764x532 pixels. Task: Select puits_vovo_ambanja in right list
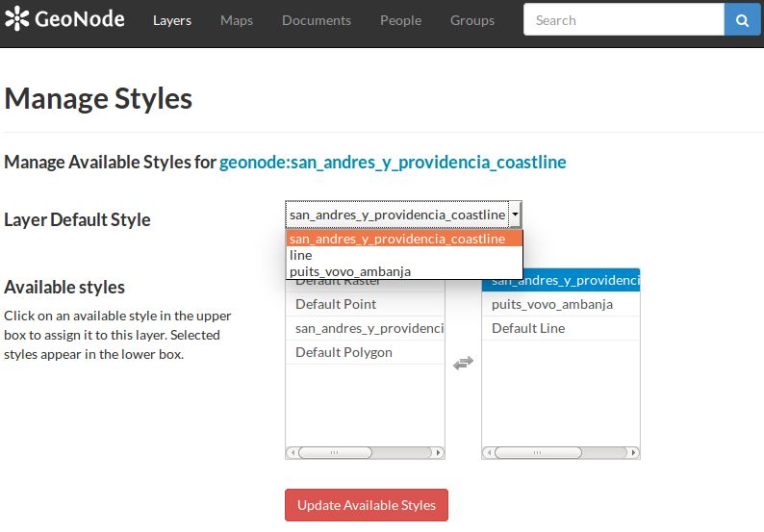point(561,304)
